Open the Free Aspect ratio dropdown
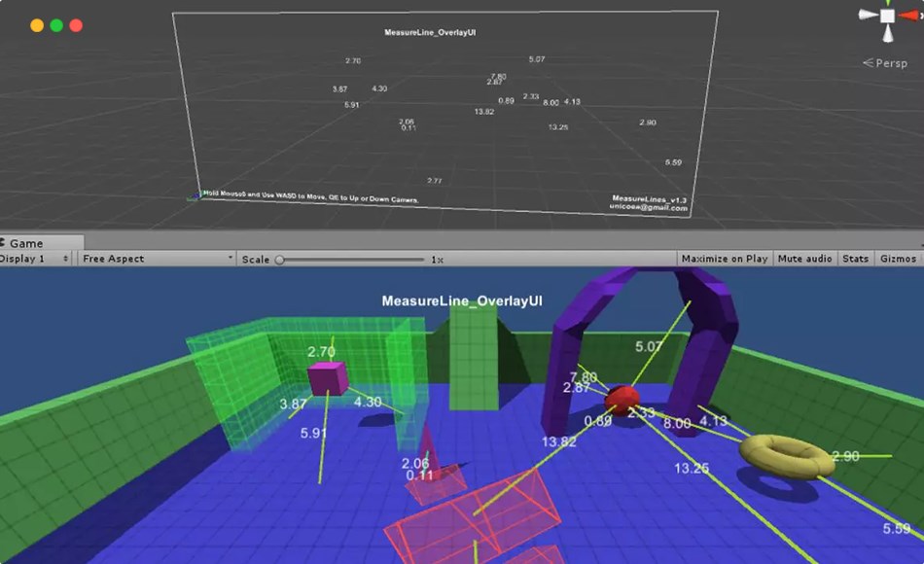Viewport: 924px width, 564px height. (x=156, y=259)
